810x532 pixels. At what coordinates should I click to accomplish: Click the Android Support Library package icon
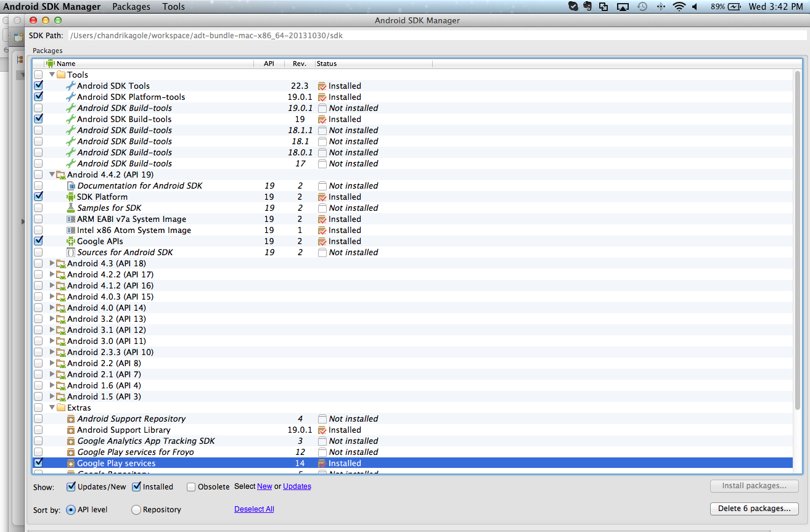[71, 430]
